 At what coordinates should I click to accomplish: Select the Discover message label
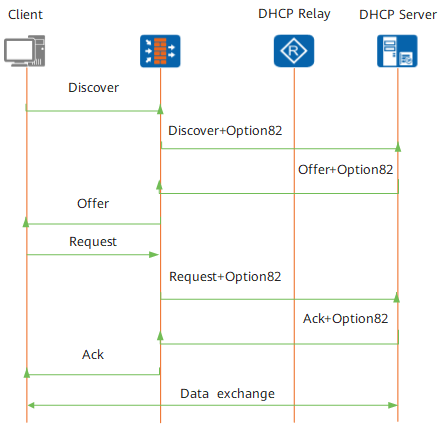(x=94, y=88)
